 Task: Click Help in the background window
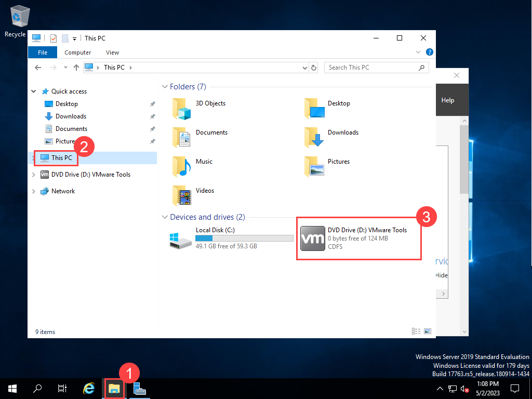tap(447, 100)
